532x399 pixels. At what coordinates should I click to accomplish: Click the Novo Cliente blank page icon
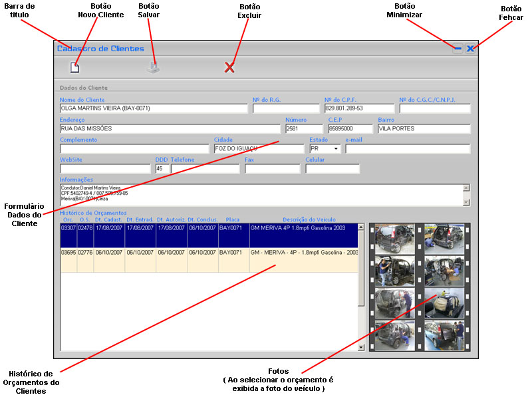(74, 68)
